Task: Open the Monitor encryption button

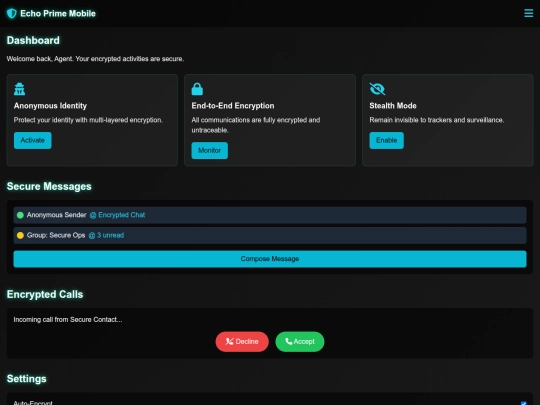Action: [x=209, y=150]
